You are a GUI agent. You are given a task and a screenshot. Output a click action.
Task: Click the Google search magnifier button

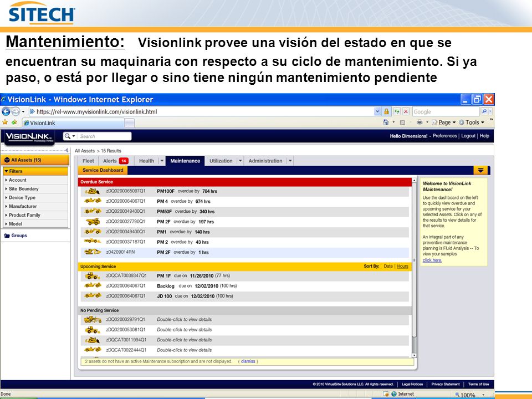484,111
